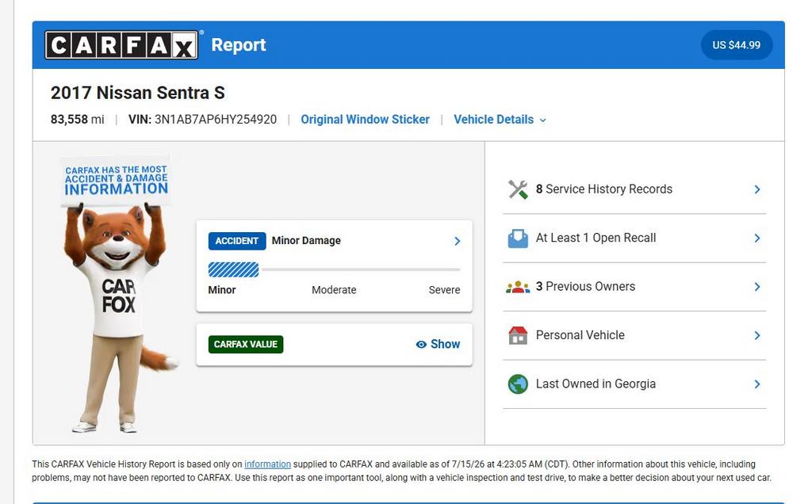Image resolution: width=812 pixels, height=504 pixels.
Task: Click the 83,558 mi mileage text
Action: (77, 120)
